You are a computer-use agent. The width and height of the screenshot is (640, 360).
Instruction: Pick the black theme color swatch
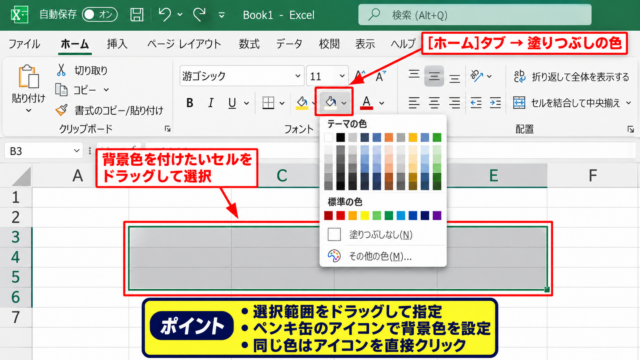(x=340, y=137)
